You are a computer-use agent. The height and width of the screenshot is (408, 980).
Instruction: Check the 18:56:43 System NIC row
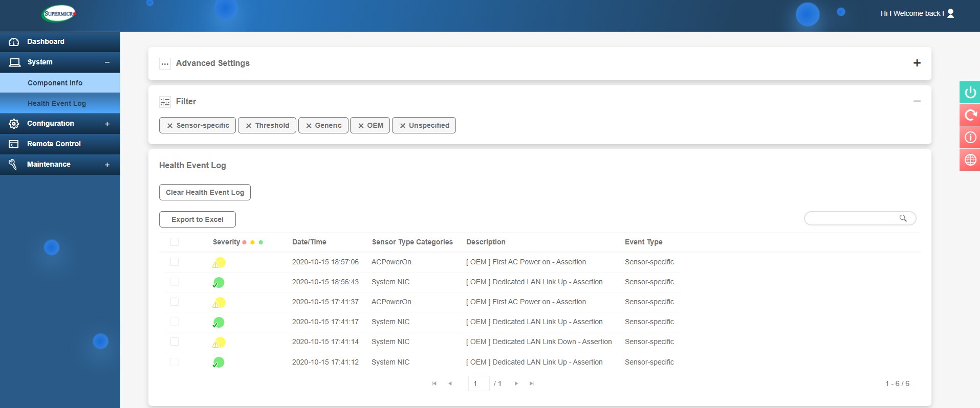(x=175, y=282)
